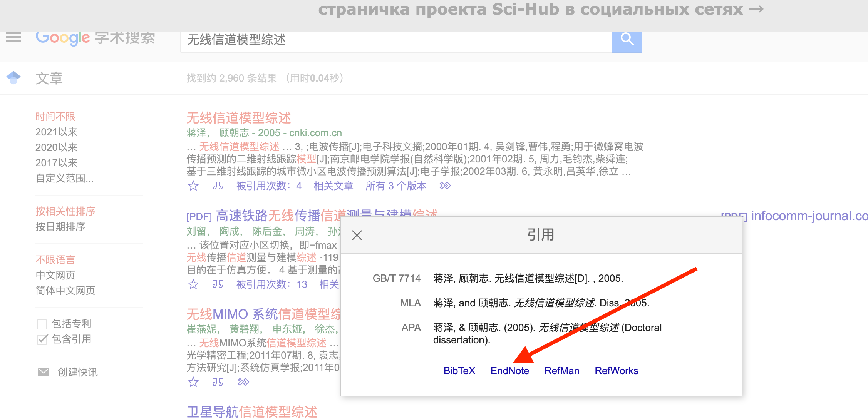
Task: Star the second result about 高速铁路
Action: pos(193,284)
